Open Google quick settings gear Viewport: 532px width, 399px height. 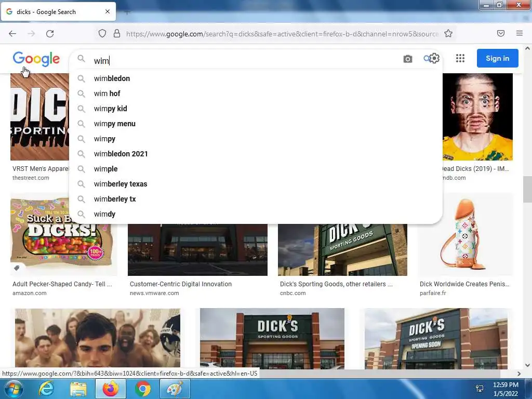coord(435,58)
